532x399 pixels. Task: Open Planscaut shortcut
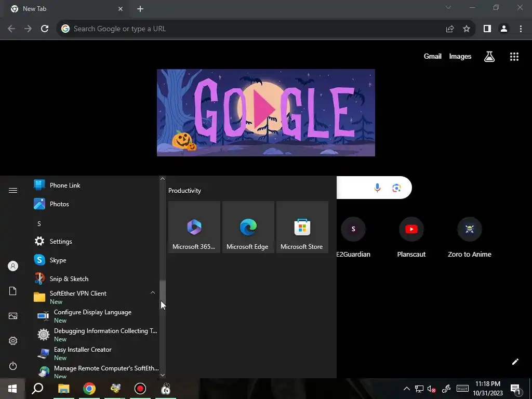(411, 237)
